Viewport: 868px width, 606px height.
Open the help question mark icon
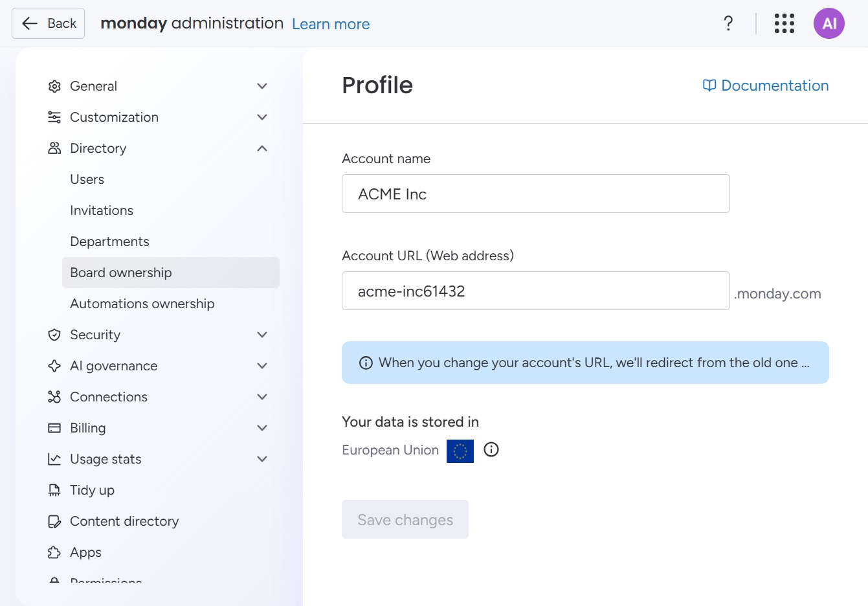click(x=728, y=23)
